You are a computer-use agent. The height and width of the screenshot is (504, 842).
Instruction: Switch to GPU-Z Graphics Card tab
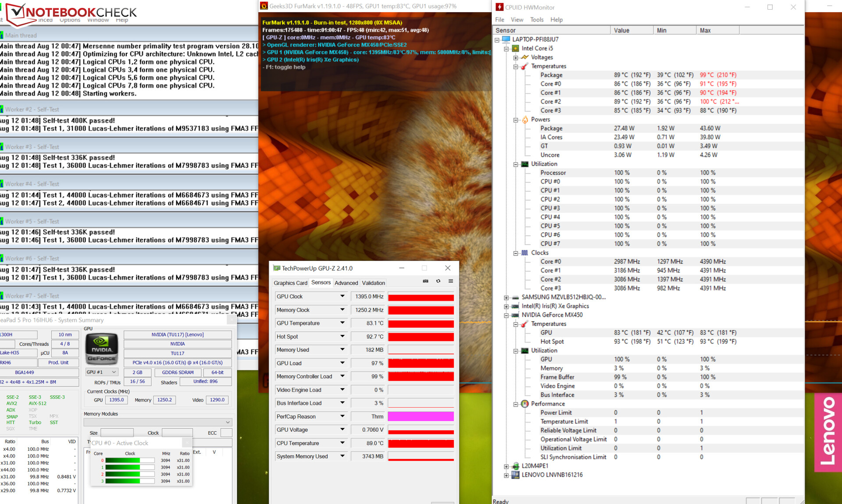290,283
